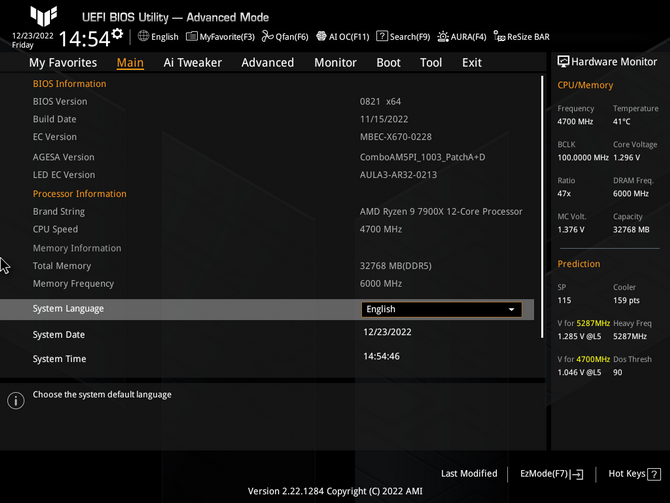Click AGESA Version value ComboAM5PI_1003_PatchA+D
Screen dimensions: 670x503
pyautogui.click(x=422, y=157)
